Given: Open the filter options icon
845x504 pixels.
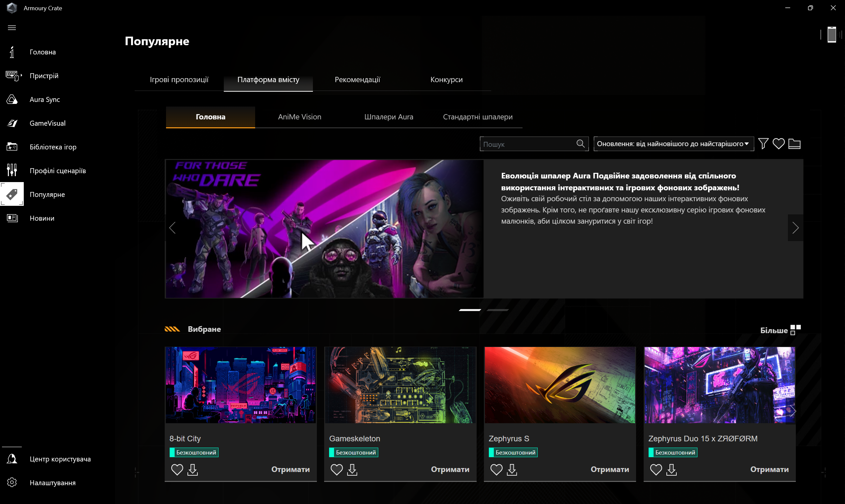Looking at the screenshot, I should coord(763,144).
